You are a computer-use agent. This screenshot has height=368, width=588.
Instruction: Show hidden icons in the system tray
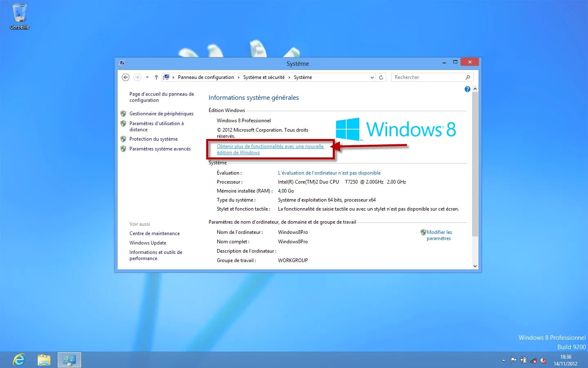tap(503, 361)
